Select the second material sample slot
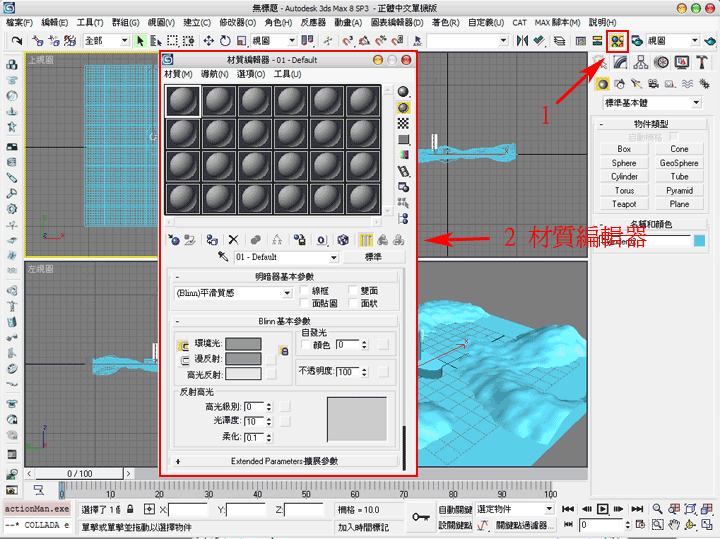 219,101
